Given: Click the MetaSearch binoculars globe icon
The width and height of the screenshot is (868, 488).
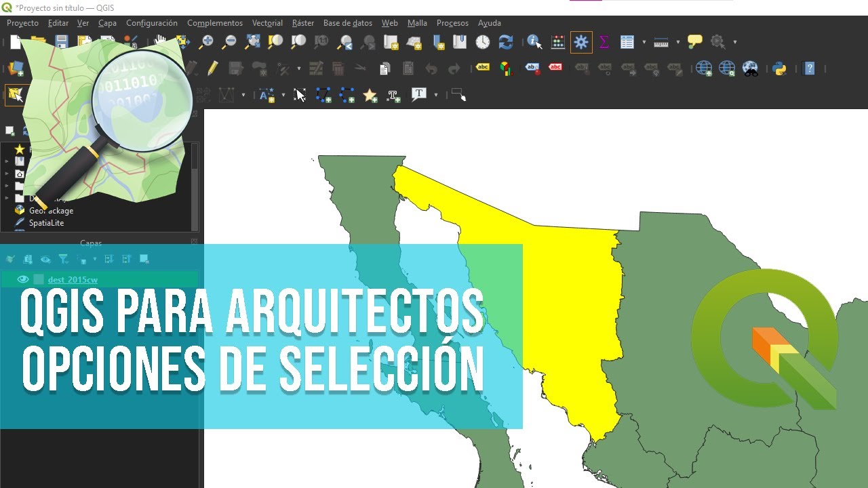Looking at the screenshot, I should coord(750,68).
